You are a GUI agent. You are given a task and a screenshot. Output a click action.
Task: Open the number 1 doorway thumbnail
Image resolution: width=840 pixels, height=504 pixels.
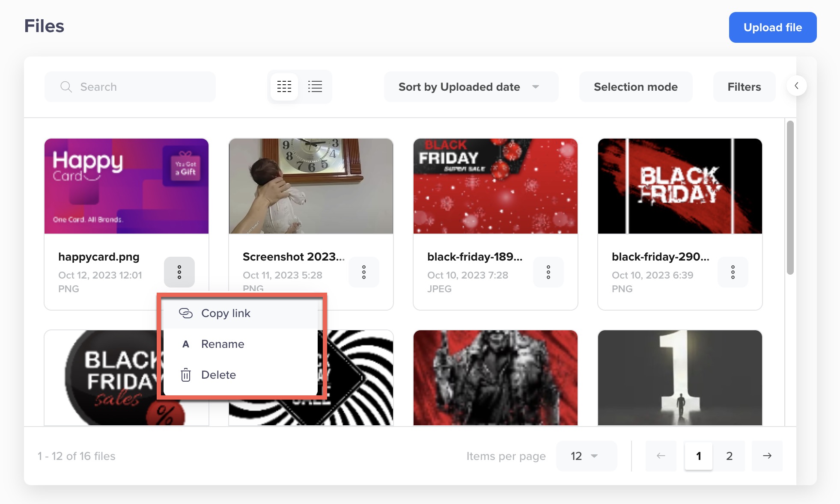click(680, 378)
